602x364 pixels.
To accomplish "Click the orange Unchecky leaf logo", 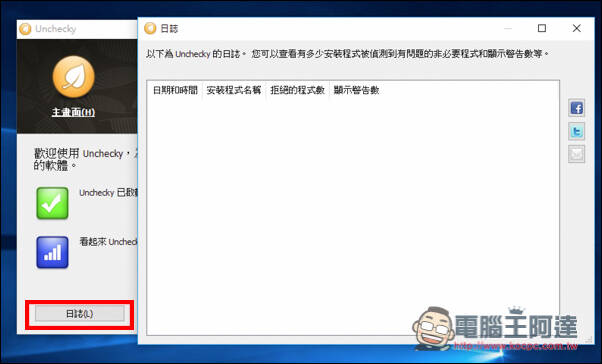I will coord(73,77).
